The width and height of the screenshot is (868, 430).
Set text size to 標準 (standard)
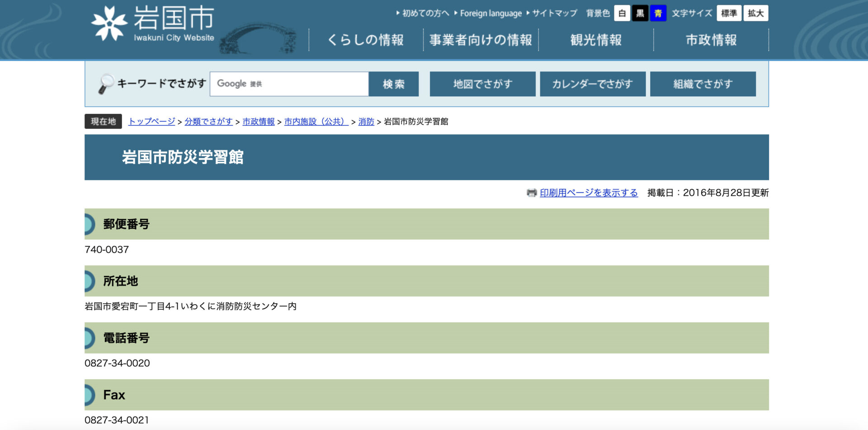(x=729, y=14)
